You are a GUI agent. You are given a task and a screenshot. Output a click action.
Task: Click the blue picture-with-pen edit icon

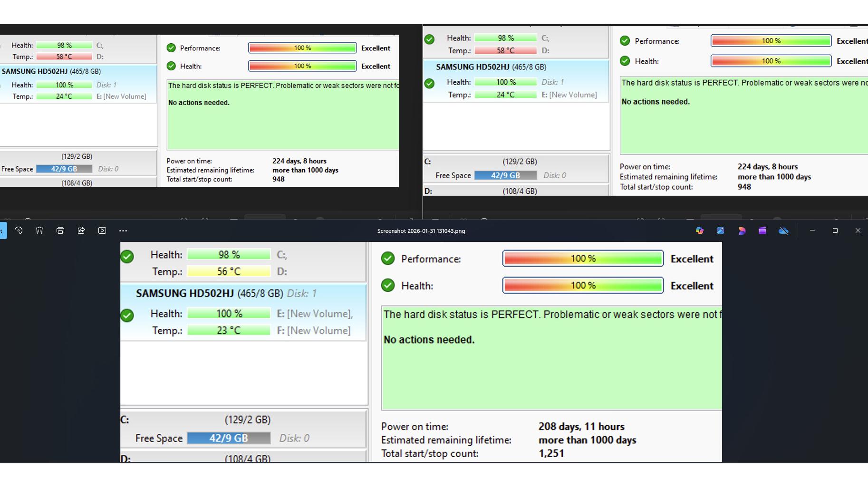(721, 230)
